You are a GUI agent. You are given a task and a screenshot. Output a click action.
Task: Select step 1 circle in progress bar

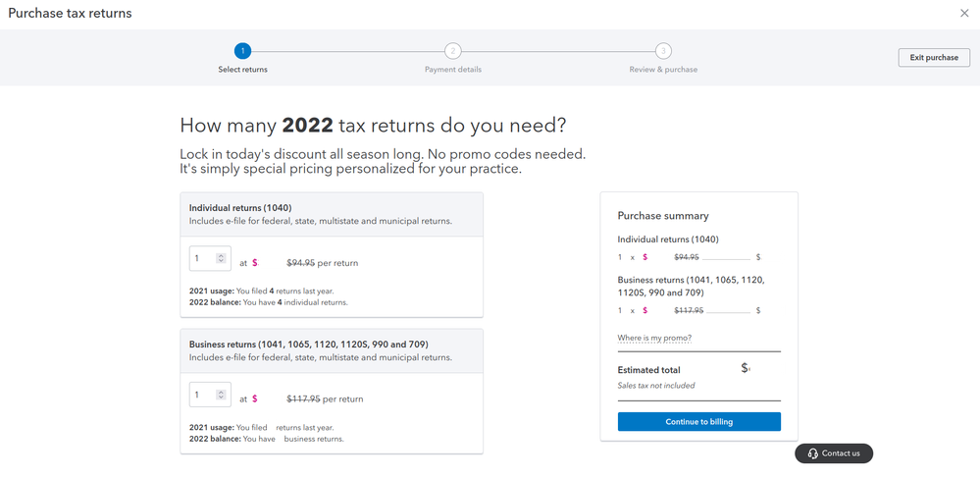click(x=242, y=51)
